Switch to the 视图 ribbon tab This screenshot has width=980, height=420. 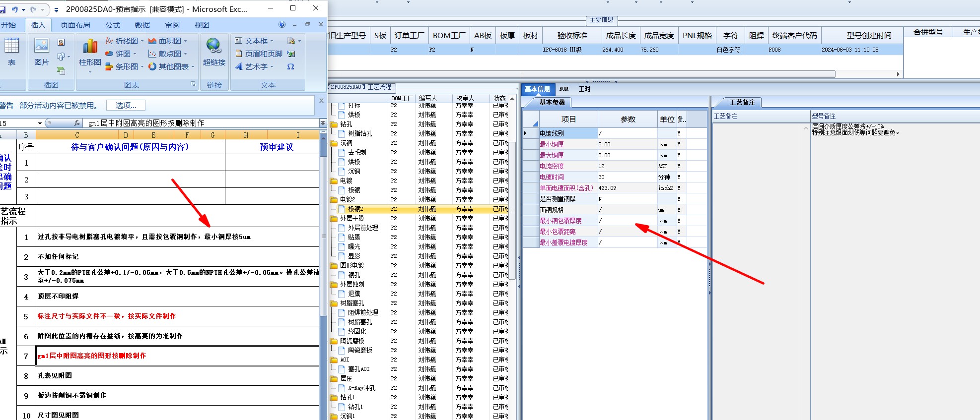(202, 25)
